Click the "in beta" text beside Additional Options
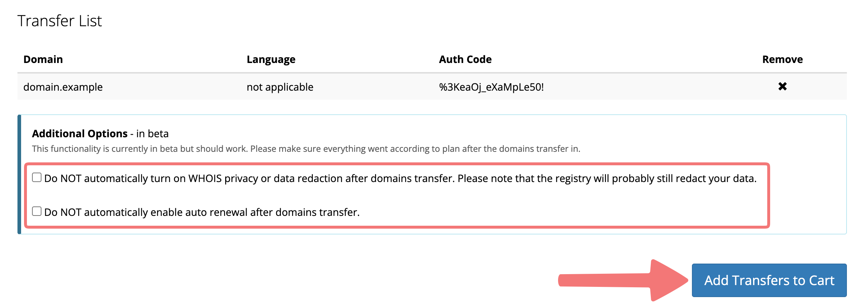The image size is (868, 308). pyautogui.click(x=152, y=134)
